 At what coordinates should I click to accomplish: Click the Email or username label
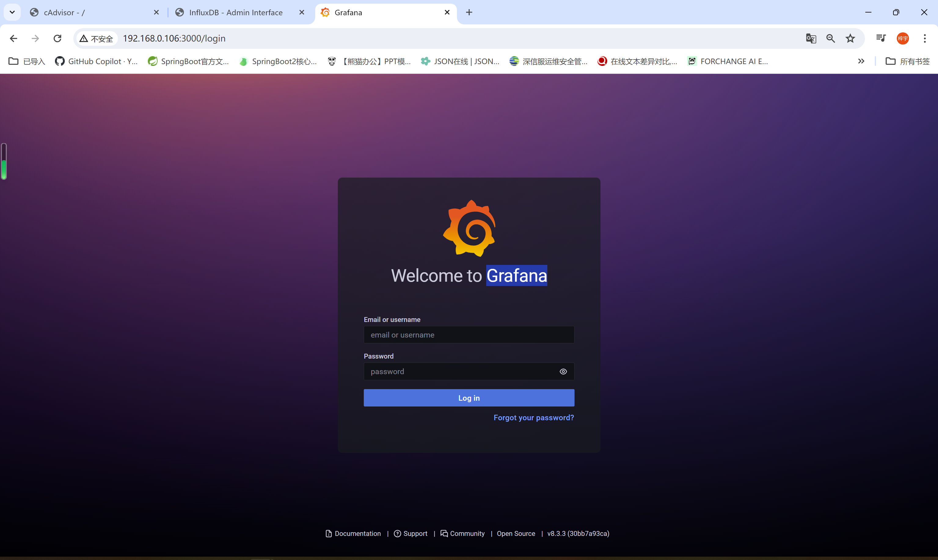coord(392,320)
